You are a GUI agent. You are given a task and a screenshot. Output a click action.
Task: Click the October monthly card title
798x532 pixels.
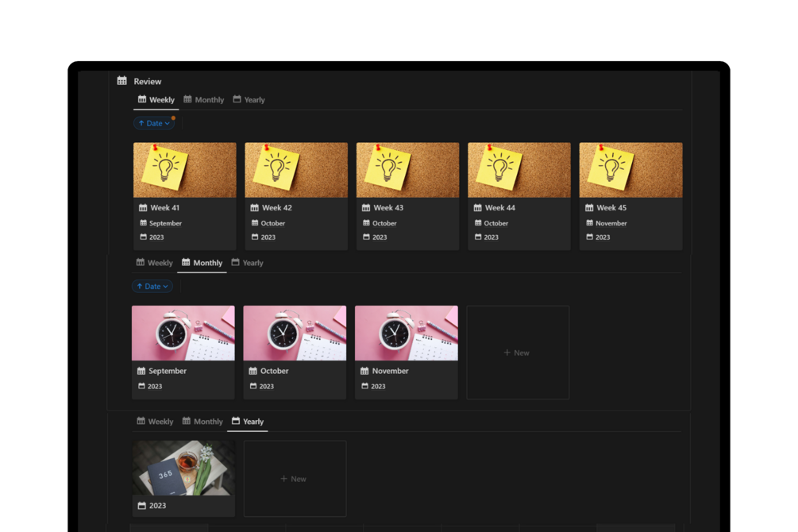tap(274, 371)
